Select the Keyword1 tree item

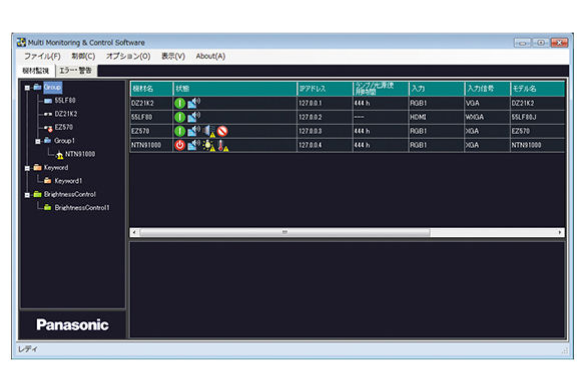click(68, 181)
